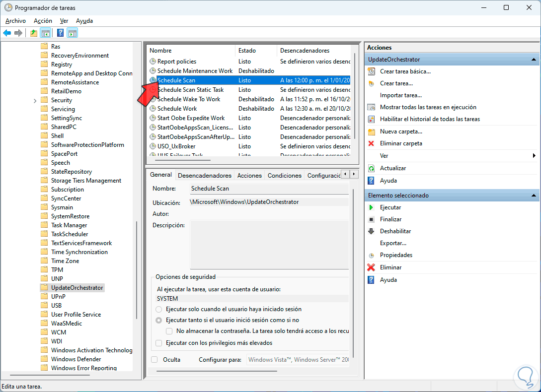Open the blue question mark Help toolbar icon
The height and width of the screenshot is (392, 541).
(x=61, y=33)
